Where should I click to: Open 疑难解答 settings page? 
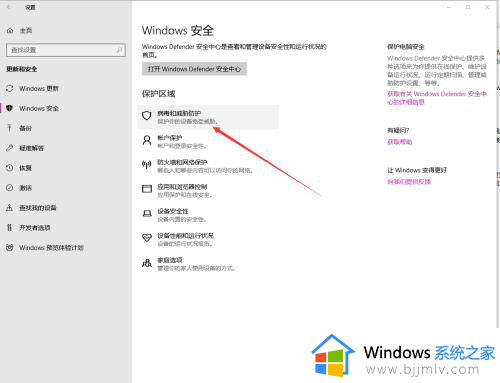click(31, 148)
